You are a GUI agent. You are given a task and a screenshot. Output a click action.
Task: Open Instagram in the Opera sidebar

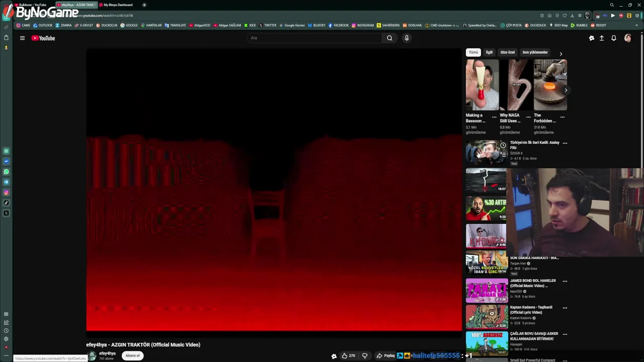[6, 193]
